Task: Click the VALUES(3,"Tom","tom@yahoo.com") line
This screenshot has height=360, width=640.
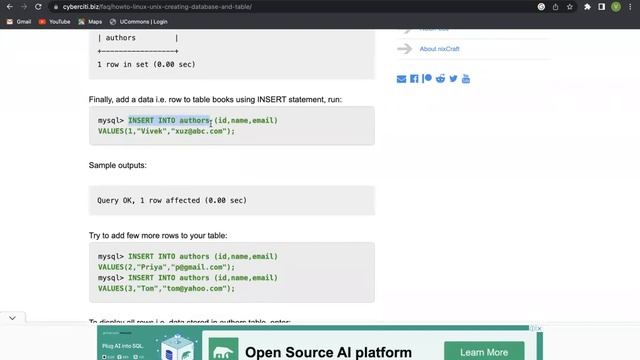Action: tap(167, 288)
